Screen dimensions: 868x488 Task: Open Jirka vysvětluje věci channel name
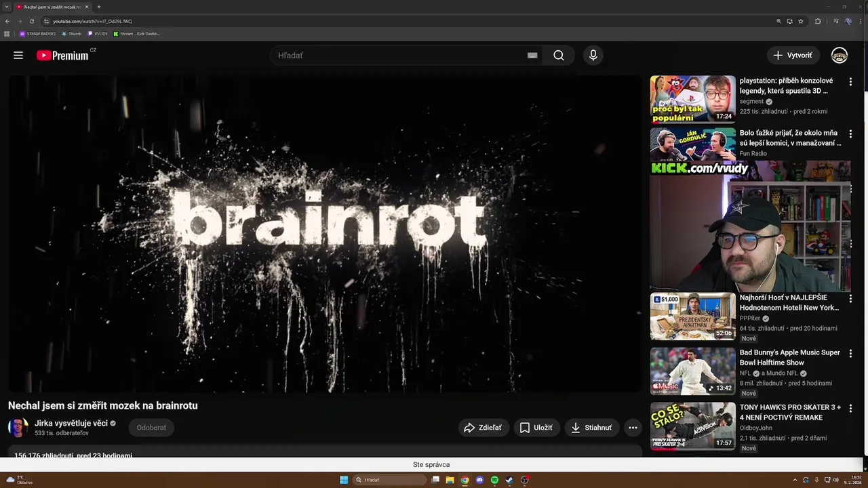(71, 423)
